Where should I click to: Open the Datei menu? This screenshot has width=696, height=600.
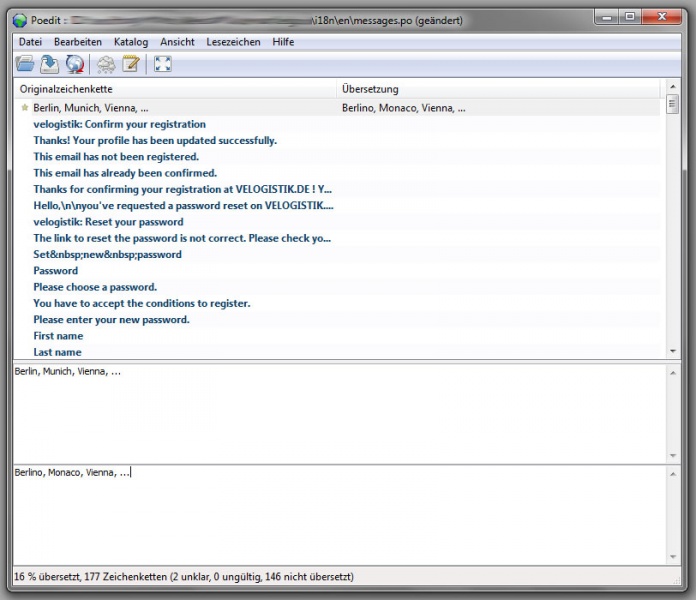tap(30, 42)
